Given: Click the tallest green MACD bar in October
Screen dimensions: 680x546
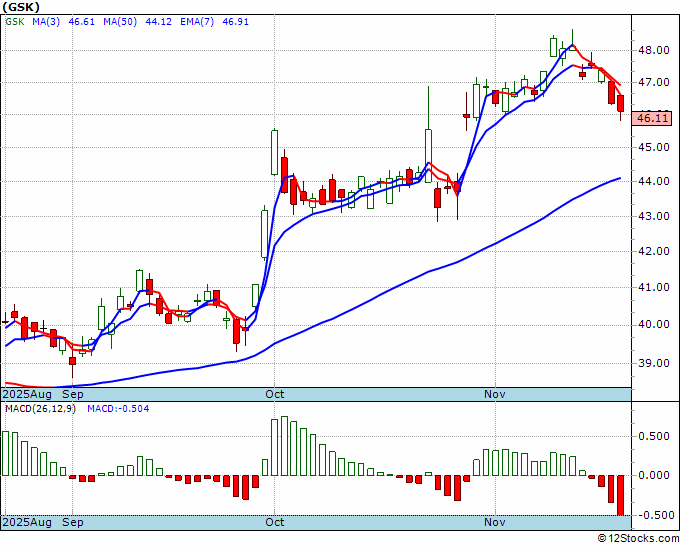Looking at the screenshot, I should 284,446.
